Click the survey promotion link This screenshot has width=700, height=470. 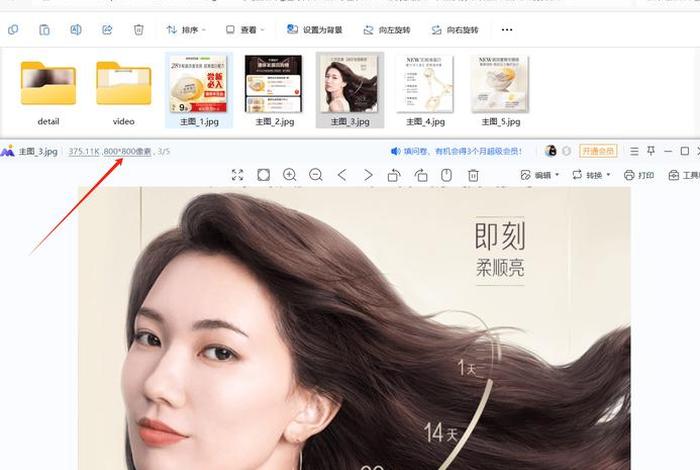click(x=456, y=151)
